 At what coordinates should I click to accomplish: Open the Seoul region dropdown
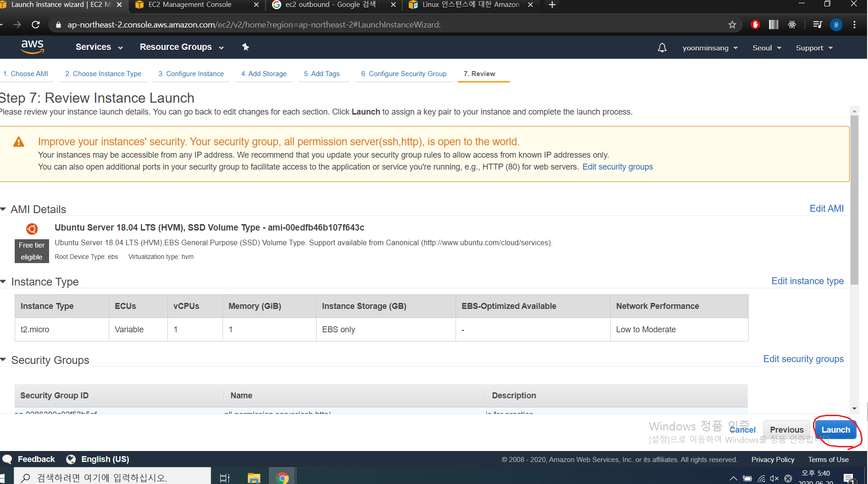tap(767, 48)
